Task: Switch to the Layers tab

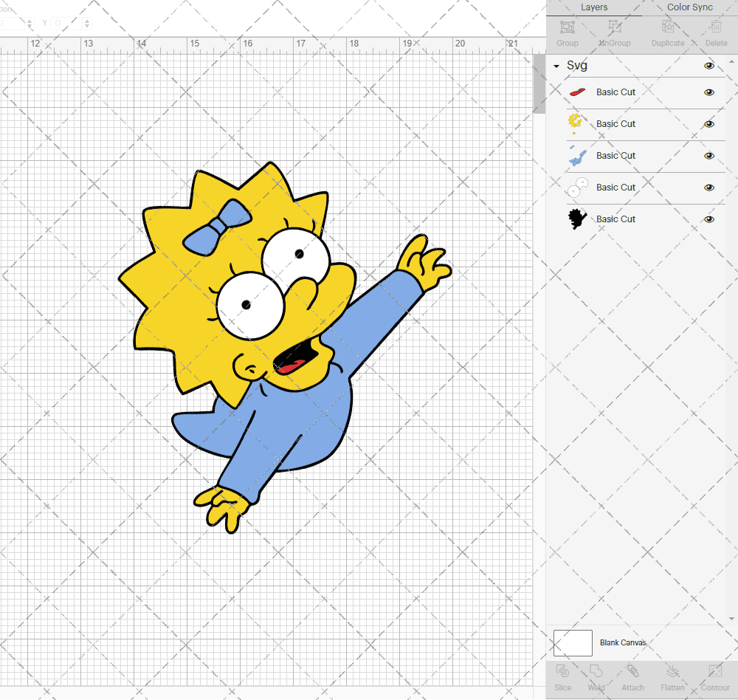Action: (x=594, y=7)
